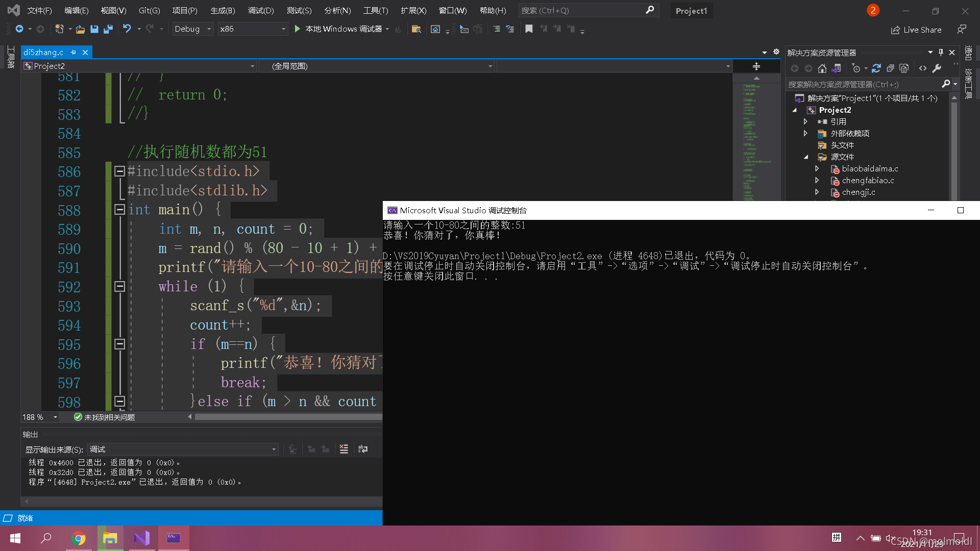Click the editor split window handle icon
The height and width of the screenshot is (551, 980).
756,66
